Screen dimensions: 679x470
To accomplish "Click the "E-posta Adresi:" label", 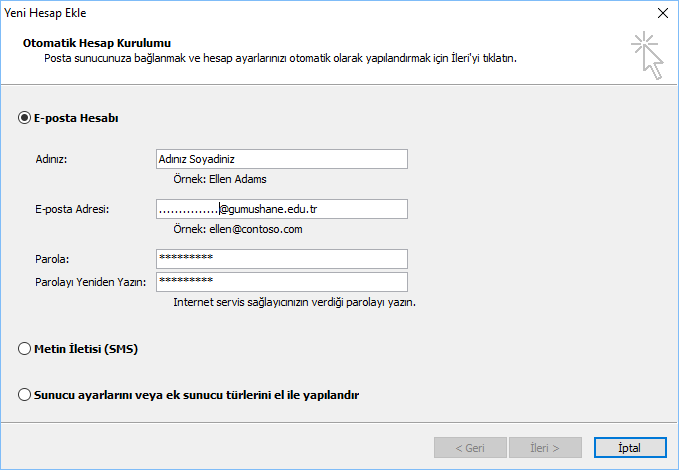I will point(72,208).
